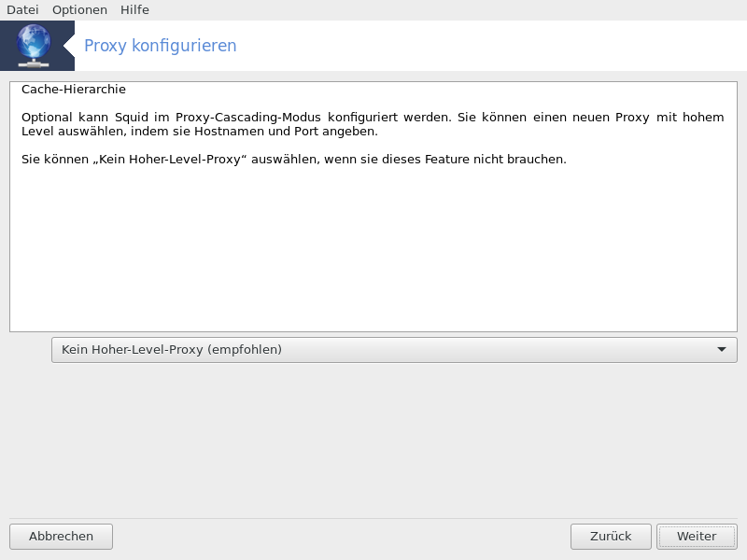
Task: Click the globe network wizard icon
Action: click(x=34, y=46)
